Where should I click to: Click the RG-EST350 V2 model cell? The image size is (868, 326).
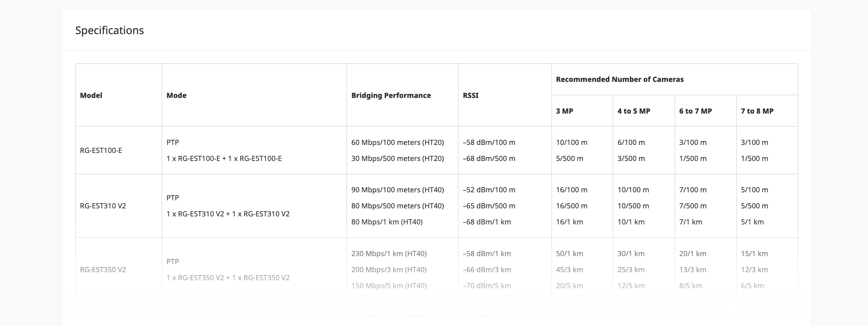coord(103,270)
